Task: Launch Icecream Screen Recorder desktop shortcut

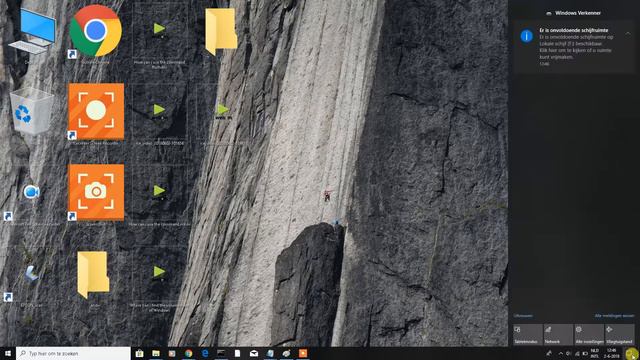Action: [96, 111]
